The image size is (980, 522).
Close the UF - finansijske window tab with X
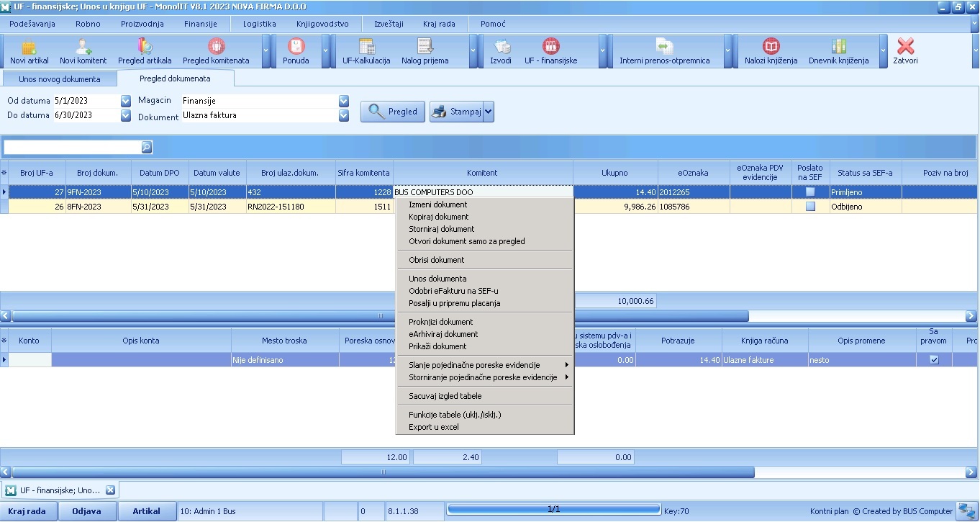[110, 490]
